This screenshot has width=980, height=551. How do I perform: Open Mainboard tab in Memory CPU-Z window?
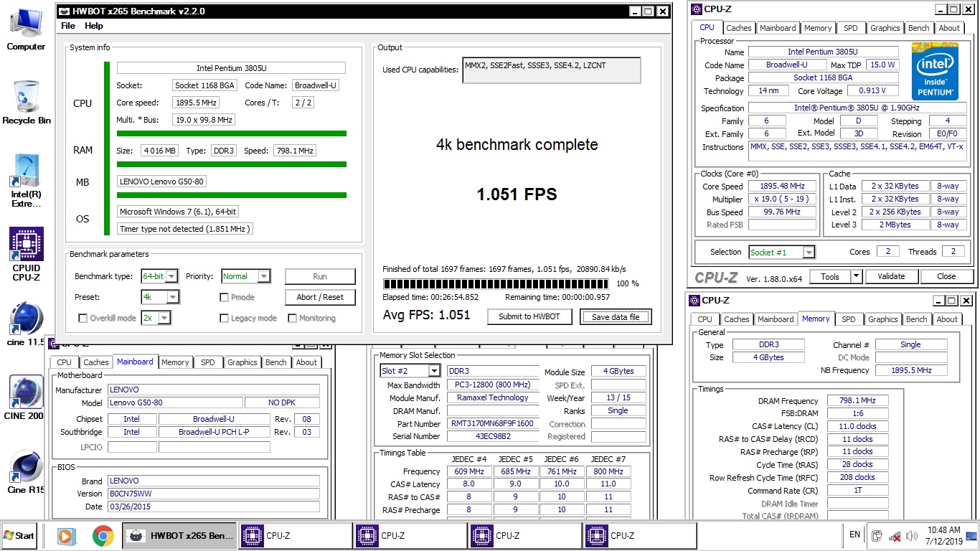point(776,319)
